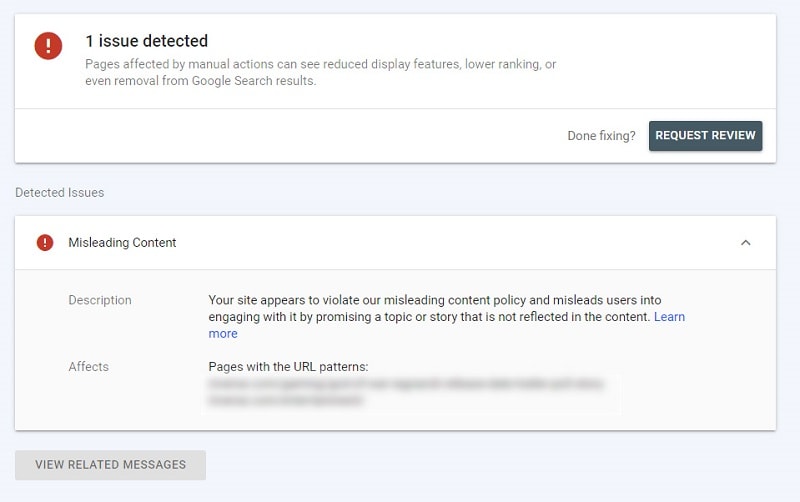Open VIEW RELATED MESSAGES
800x502 pixels.
[x=110, y=465]
